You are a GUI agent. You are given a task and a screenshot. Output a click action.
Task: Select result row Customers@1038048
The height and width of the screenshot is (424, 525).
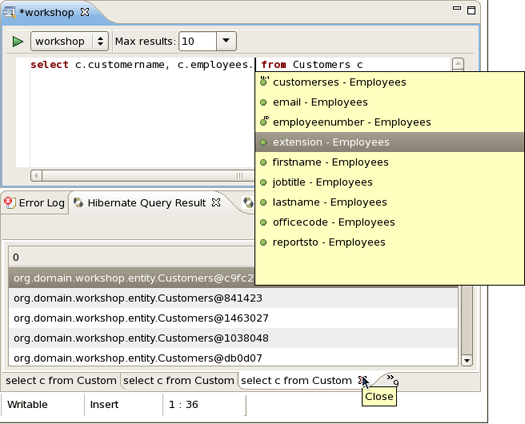point(233,338)
